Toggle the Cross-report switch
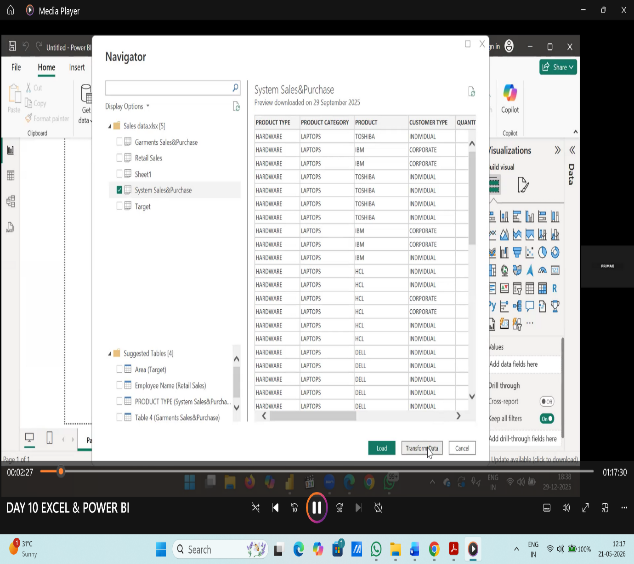The height and width of the screenshot is (564, 634). pyautogui.click(x=547, y=401)
